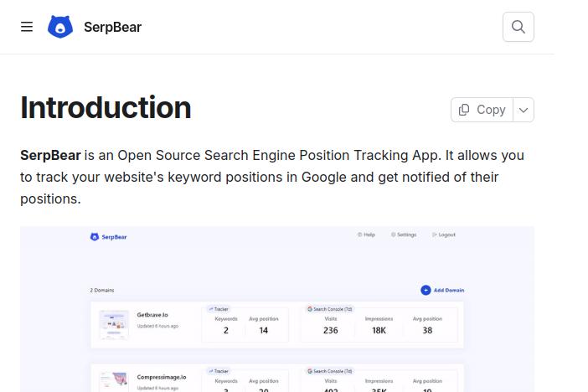588x392 pixels.
Task: Copy the page with the Copy button
Action: pyautogui.click(x=482, y=110)
